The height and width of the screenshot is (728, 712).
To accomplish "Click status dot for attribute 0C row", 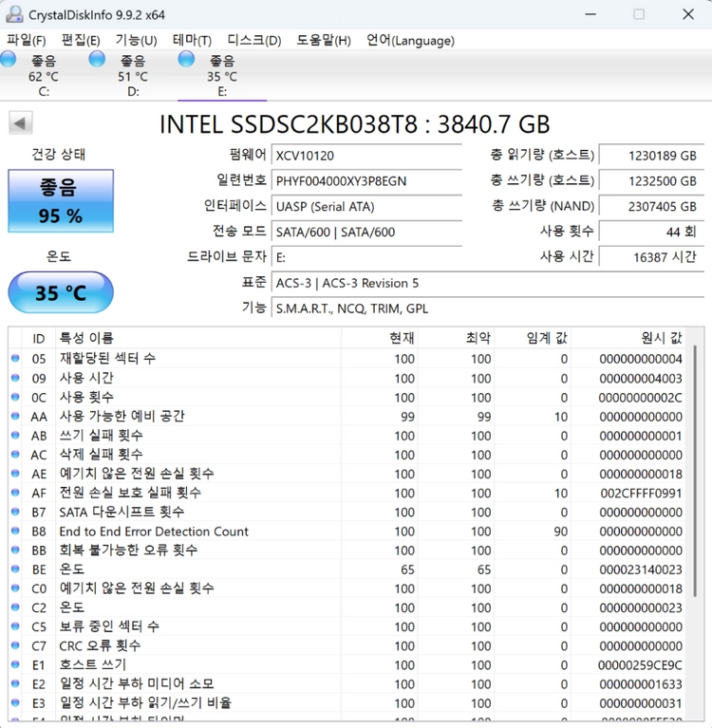I will click(x=15, y=397).
